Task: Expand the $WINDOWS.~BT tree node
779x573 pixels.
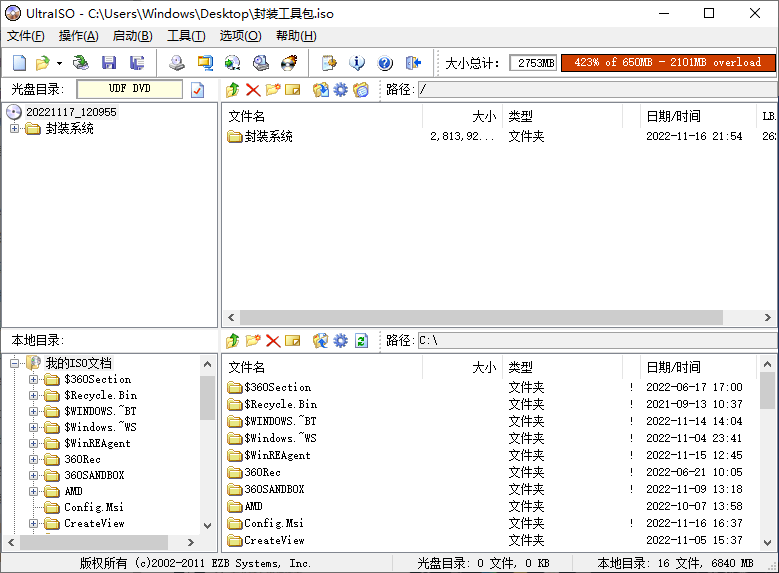Action: (33, 411)
